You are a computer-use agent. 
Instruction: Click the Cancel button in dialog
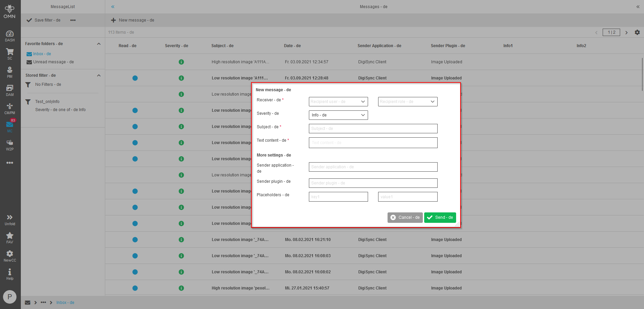[405, 217]
